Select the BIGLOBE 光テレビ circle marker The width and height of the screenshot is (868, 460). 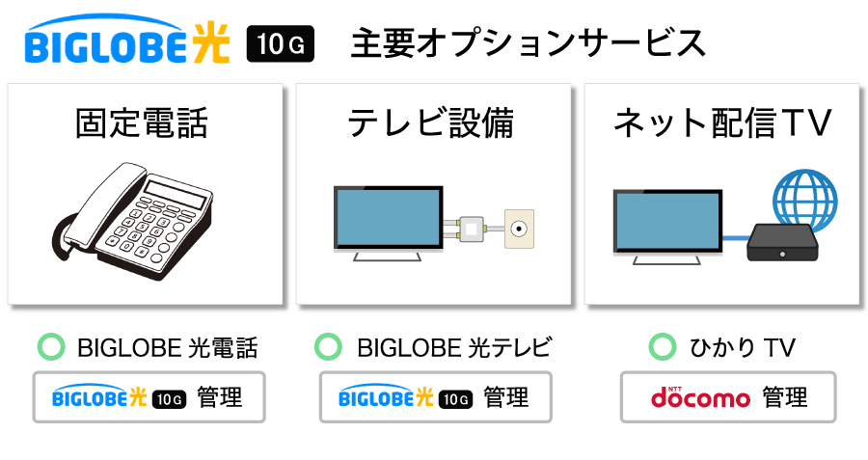coord(328,347)
